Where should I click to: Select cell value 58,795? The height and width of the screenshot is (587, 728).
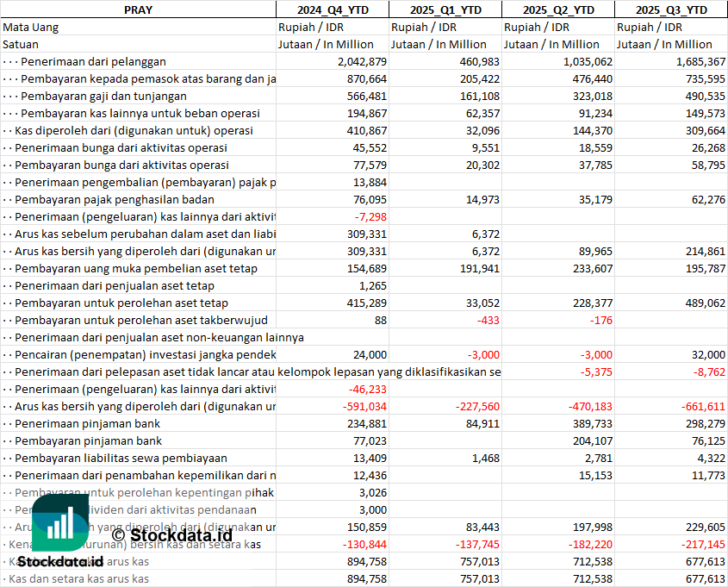(708, 165)
